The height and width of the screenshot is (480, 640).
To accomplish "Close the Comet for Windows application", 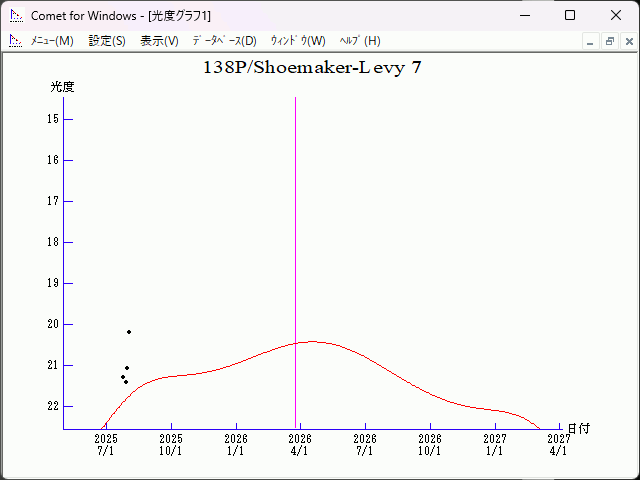I will (616, 16).
